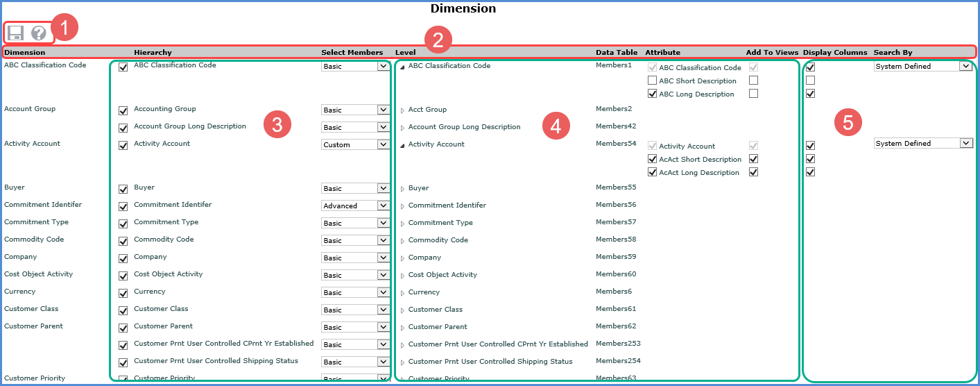Collapse the Activity Account level
This screenshot has width=980, height=386.
pyautogui.click(x=402, y=145)
